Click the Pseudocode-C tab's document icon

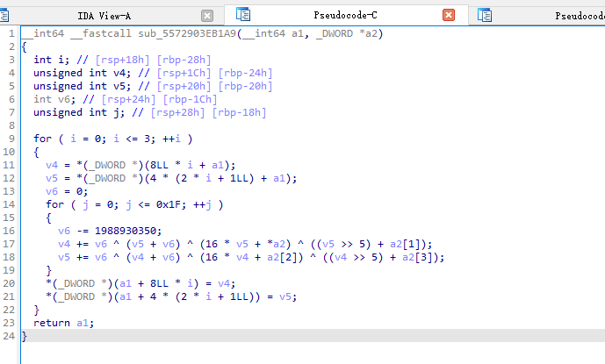click(x=243, y=15)
